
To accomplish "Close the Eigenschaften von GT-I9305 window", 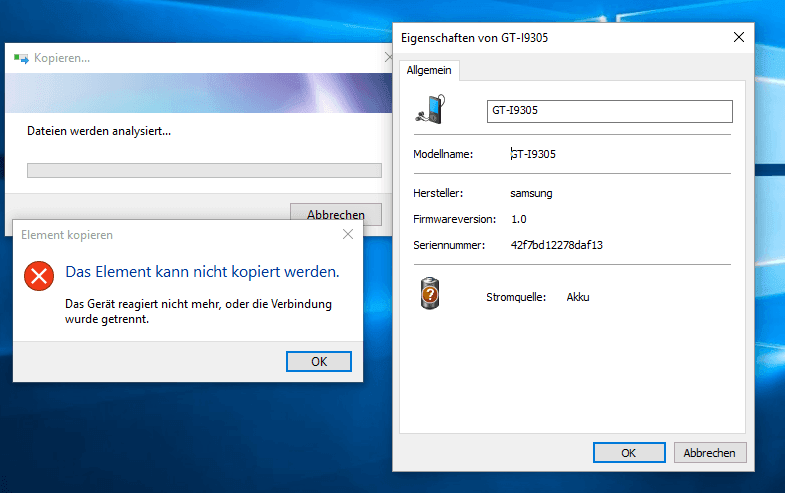I will tap(739, 37).
